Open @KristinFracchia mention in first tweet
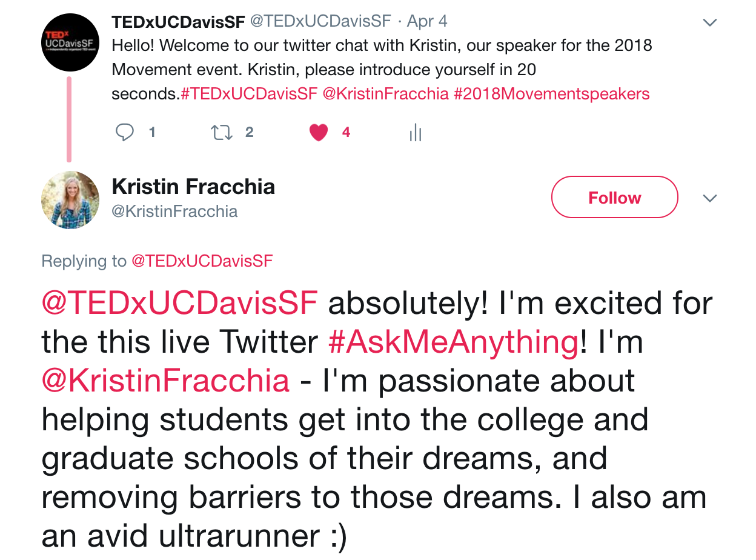Viewport: 756px width, 560px height. click(386, 94)
